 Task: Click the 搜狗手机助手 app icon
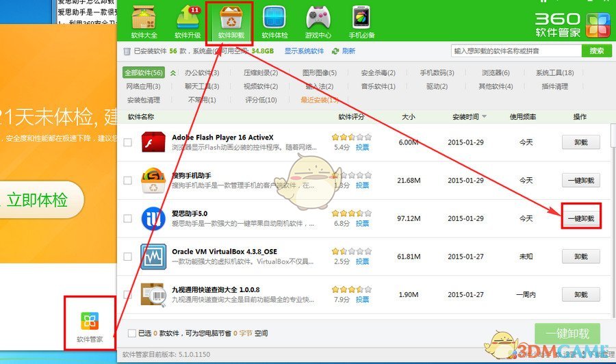153,180
